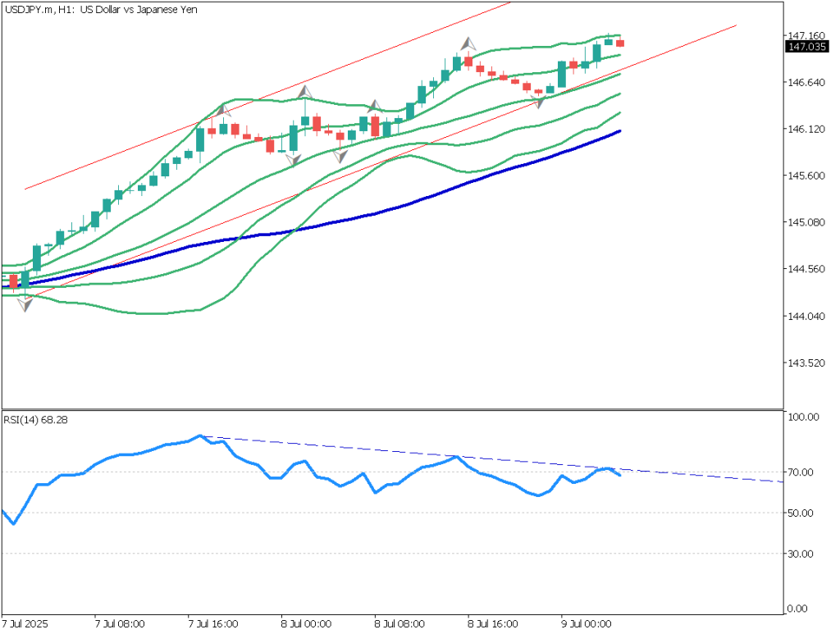Viewport: 840px width, 634px height.
Task: Select the thick blue moving average line
Action: coord(410,202)
